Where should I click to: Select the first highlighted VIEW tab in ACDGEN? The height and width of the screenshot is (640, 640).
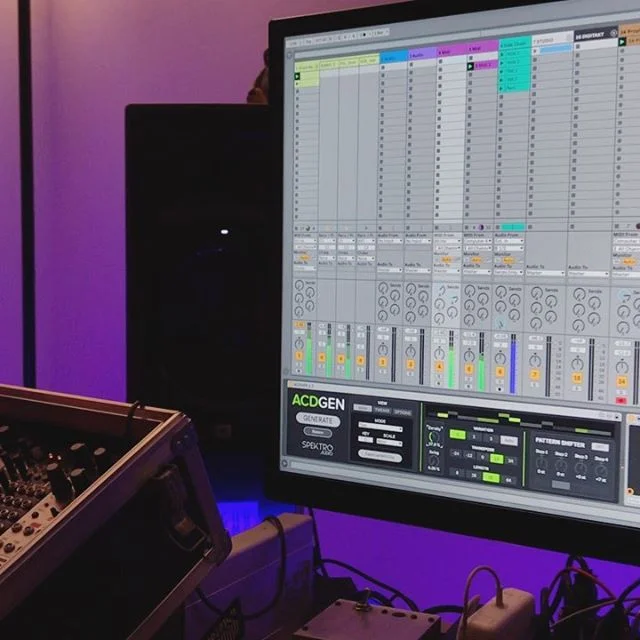pyautogui.click(x=362, y=408)
